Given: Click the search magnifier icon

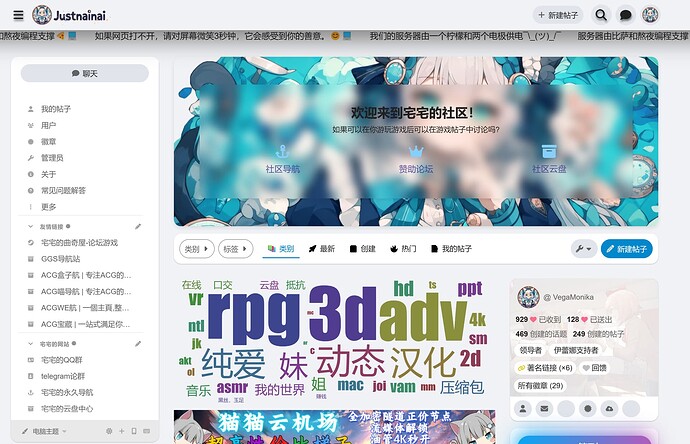Looking at the screenshot, I should (x=601, y=15).
